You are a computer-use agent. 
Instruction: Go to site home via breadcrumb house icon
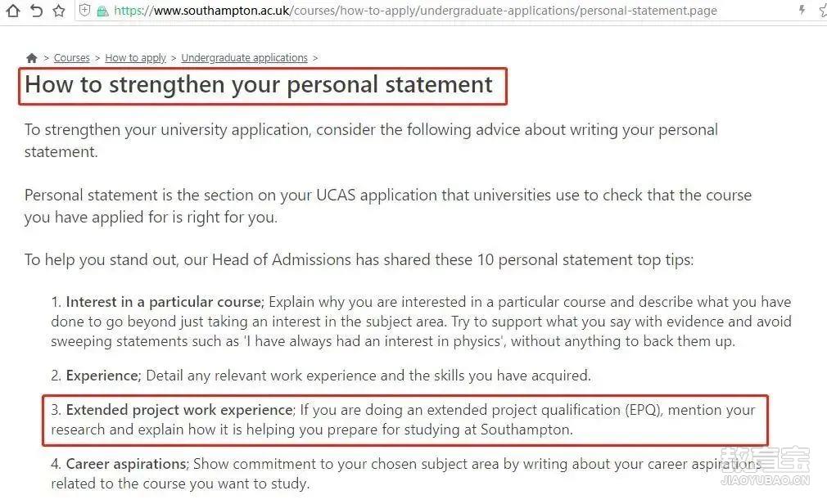point(32,58)
